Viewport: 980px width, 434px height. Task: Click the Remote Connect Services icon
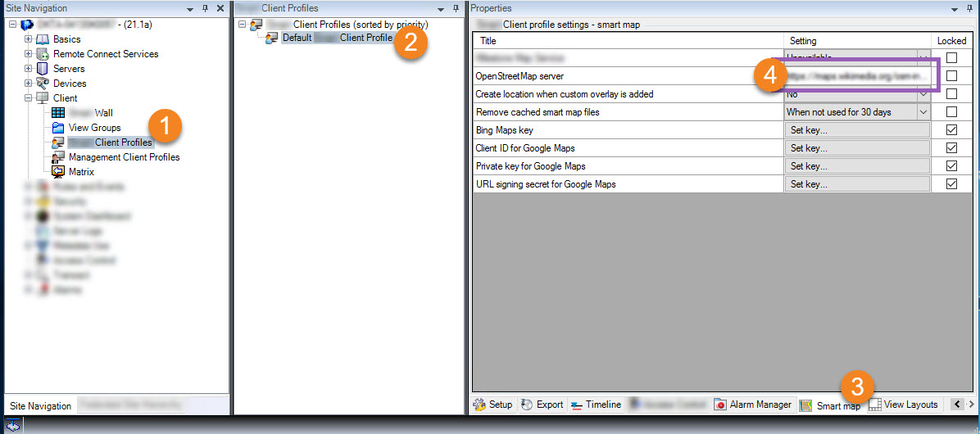tap(43, 54)
